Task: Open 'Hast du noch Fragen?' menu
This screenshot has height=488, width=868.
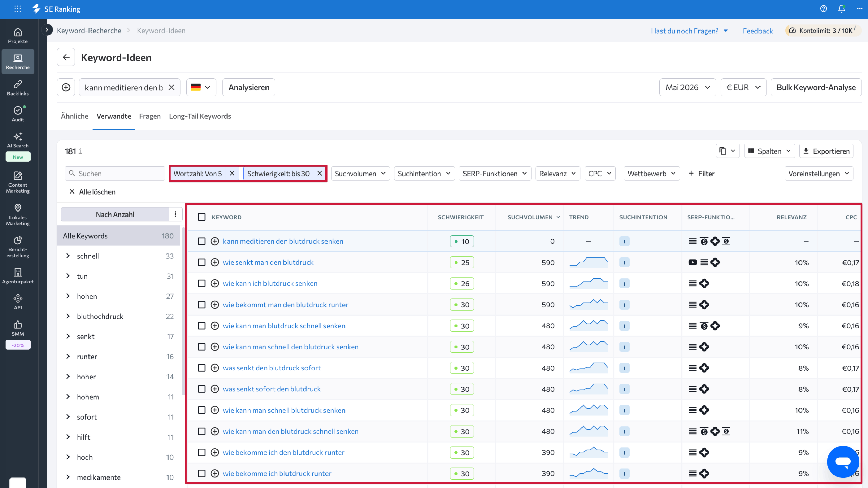Action: pyautogui.click(x=689, y=30)
